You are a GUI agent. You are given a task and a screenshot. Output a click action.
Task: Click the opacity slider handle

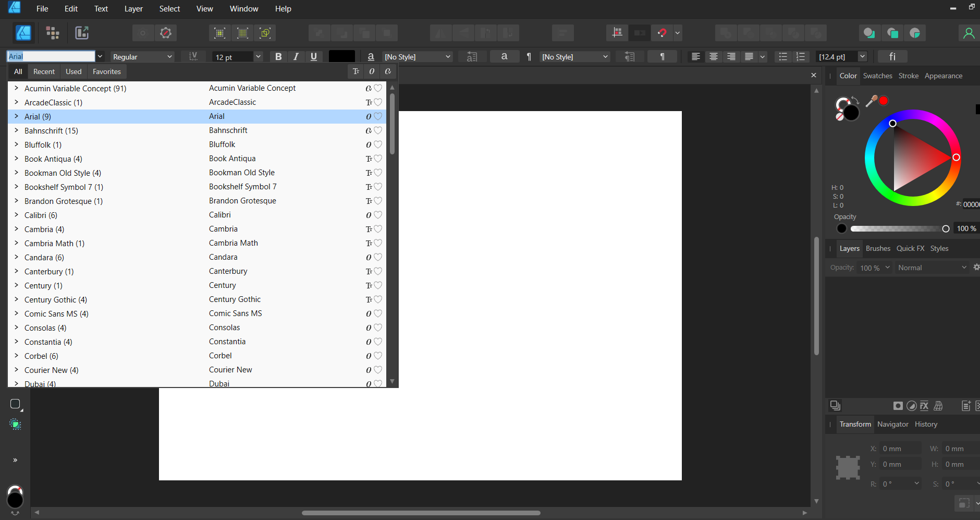(x=946, y=228)
